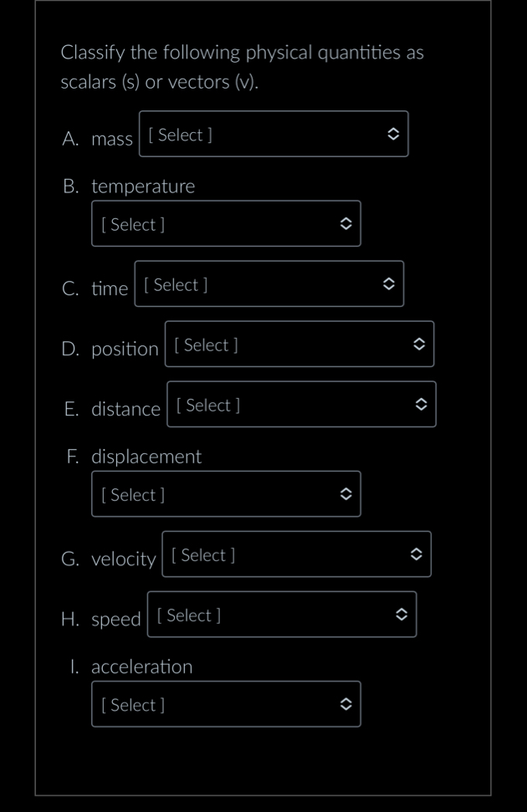Click the up-down chevron icon for distance
The image size is (527, 812).
422,405
